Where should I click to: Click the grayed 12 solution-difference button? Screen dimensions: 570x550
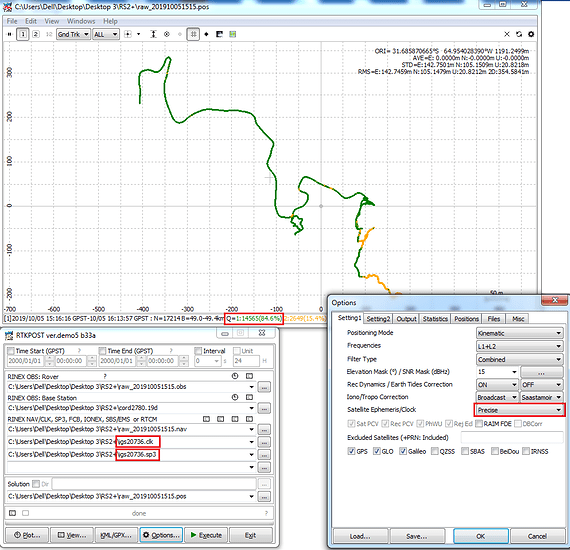pyautogui.click(x=49, y=34)
